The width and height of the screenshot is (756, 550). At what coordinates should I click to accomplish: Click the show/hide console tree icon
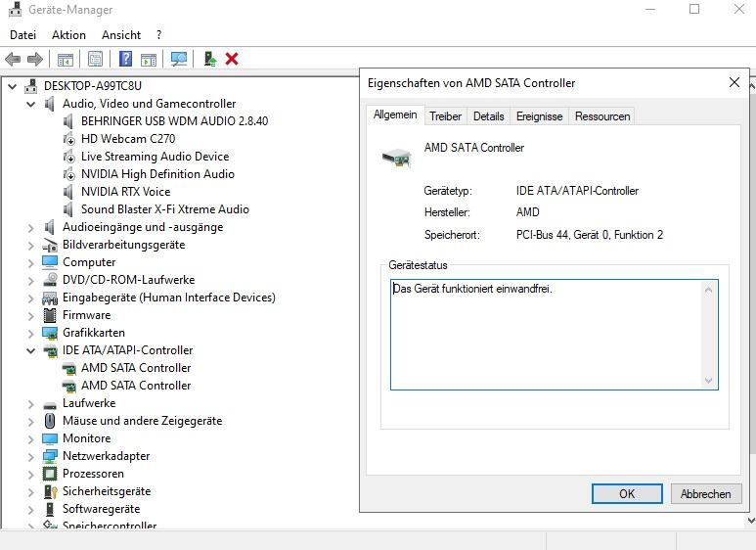[x=66, y=60]
